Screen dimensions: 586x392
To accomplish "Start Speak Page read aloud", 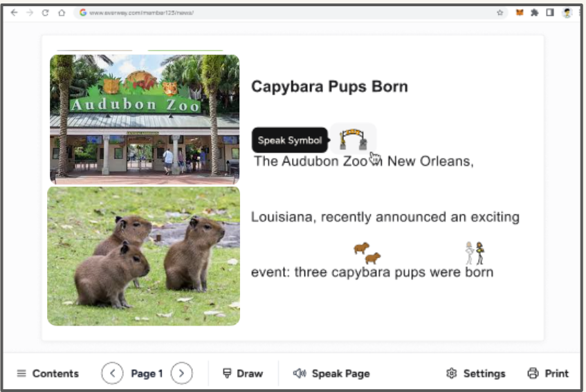I will [x=331, y=373].
